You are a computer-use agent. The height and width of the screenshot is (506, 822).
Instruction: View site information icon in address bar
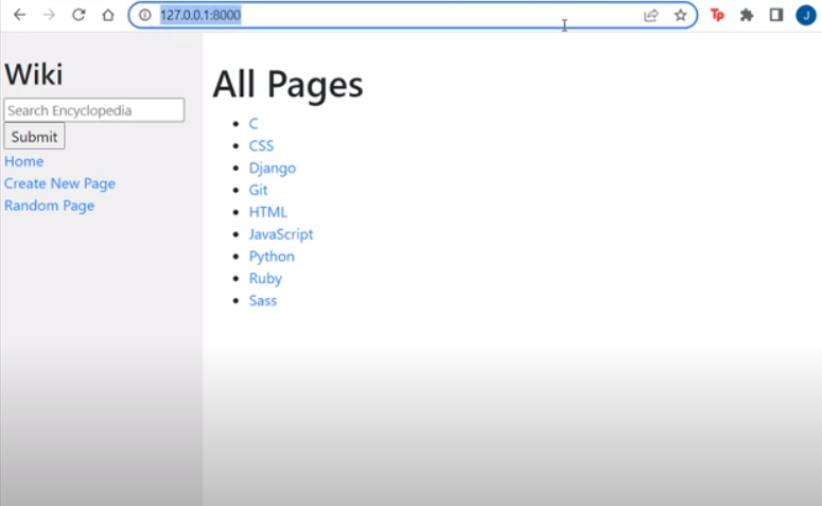(145, 15)
